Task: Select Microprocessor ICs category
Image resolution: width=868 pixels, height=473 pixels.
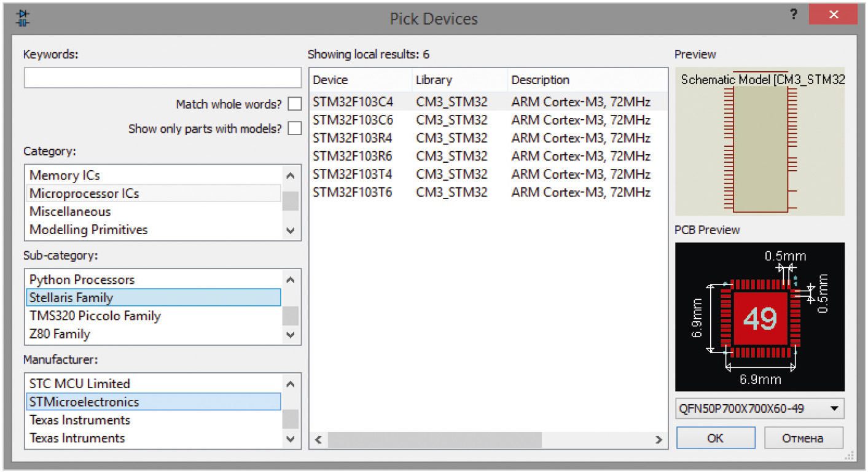Action: point(154,193)
